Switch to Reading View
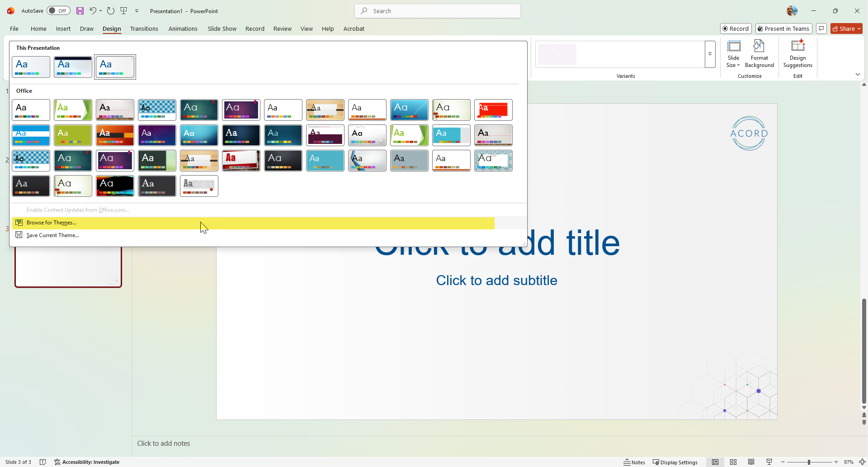The image size is (868, 467). click(x=751, y=462)
